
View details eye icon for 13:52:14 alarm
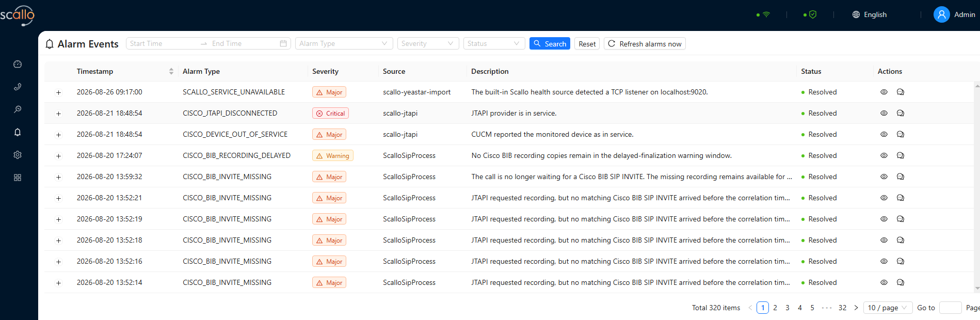pos(884,282)
